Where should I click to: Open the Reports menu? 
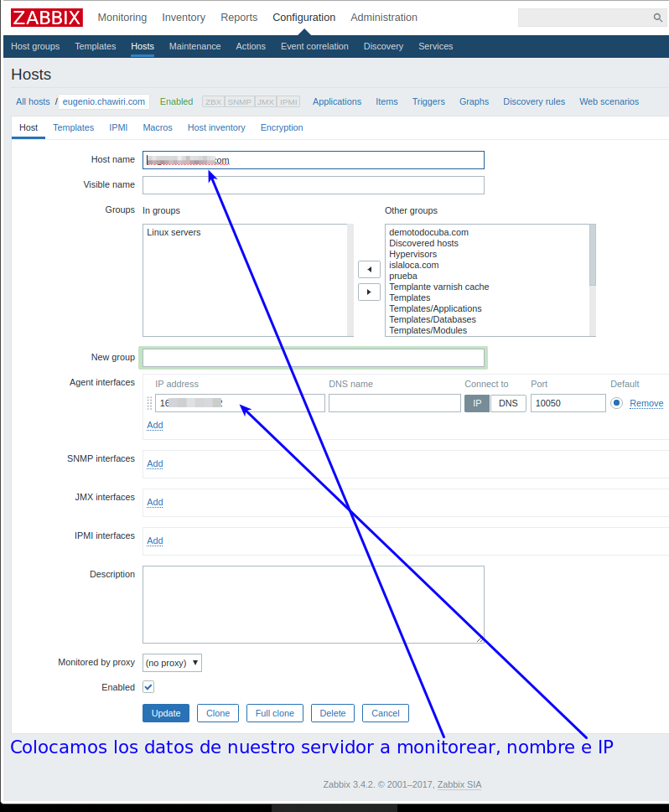click(239, 18)
